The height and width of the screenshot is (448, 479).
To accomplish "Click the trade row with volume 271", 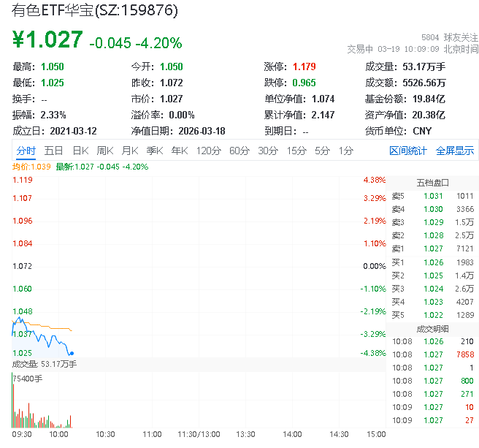I will pos(432,394).
